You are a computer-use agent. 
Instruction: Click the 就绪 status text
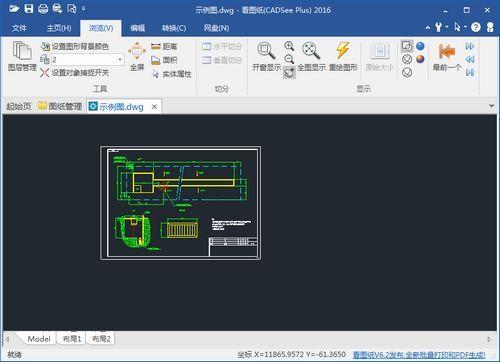click(14, 355)
